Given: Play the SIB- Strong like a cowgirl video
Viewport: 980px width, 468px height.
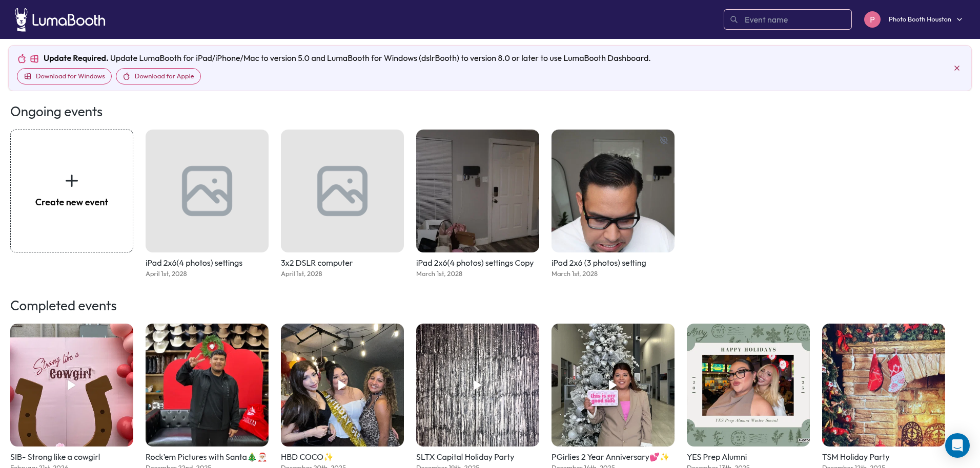Looking at the screenshot, I should click(x=71, y=385).
